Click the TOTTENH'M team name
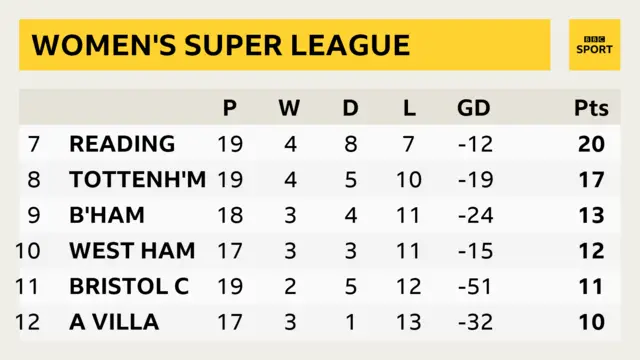Screen dimensions: 640x360 coord(138,180)
